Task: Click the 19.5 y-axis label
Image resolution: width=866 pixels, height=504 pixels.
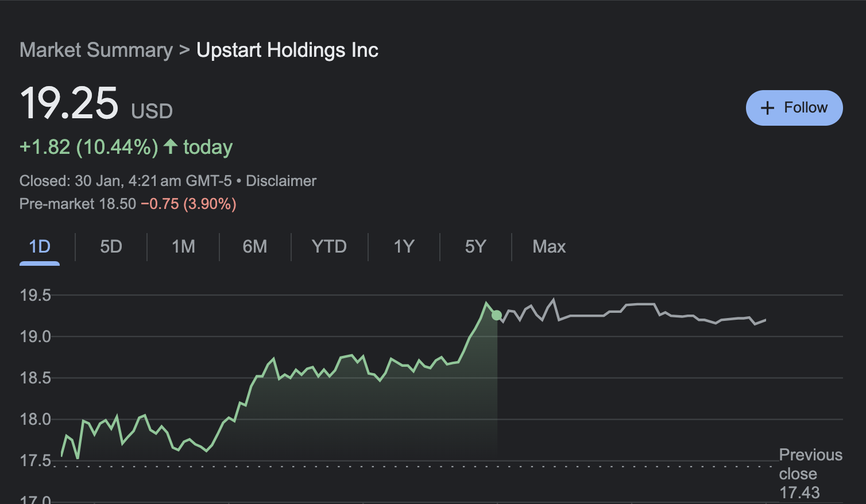Action: 36,296
